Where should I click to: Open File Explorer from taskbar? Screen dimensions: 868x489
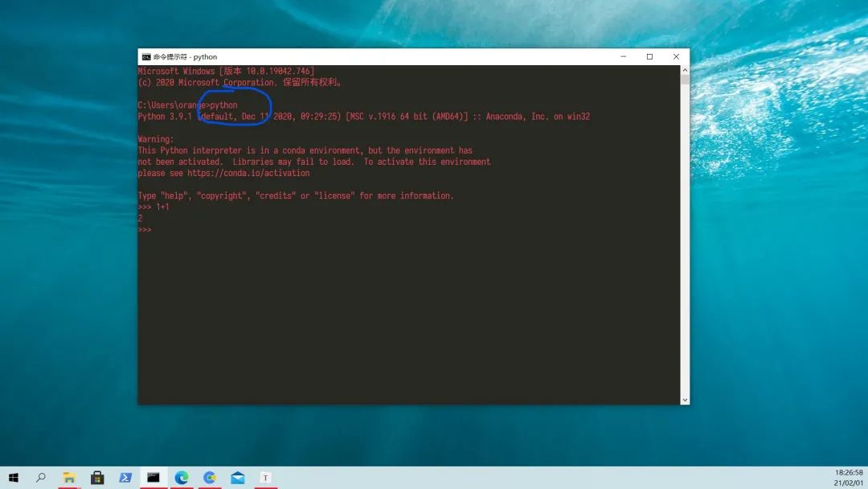click(69, 478)
